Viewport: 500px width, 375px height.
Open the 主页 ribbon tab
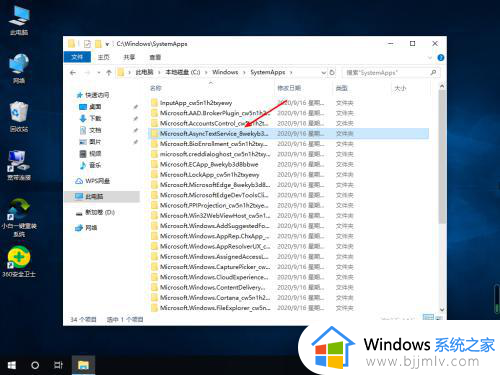point(103,57)
